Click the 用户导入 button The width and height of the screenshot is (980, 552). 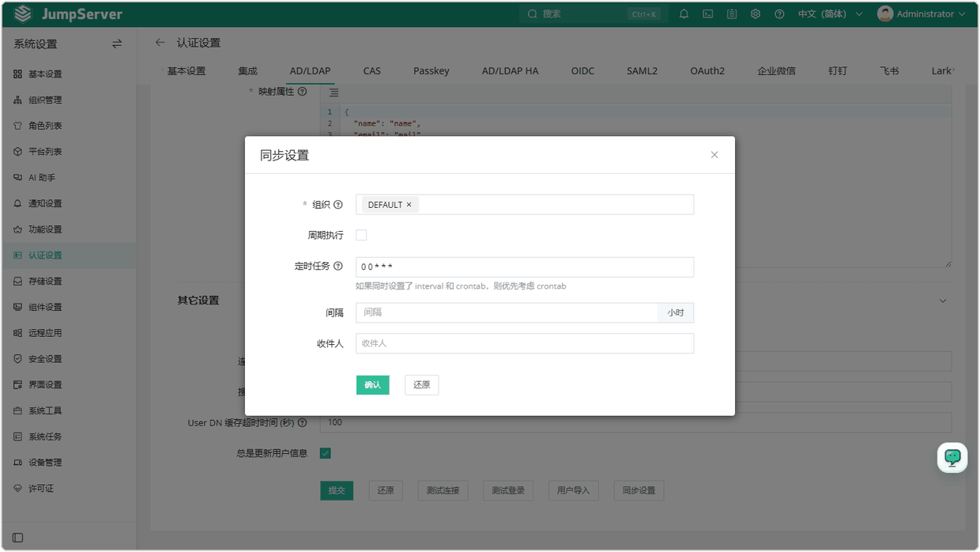(x=573, y=490)
